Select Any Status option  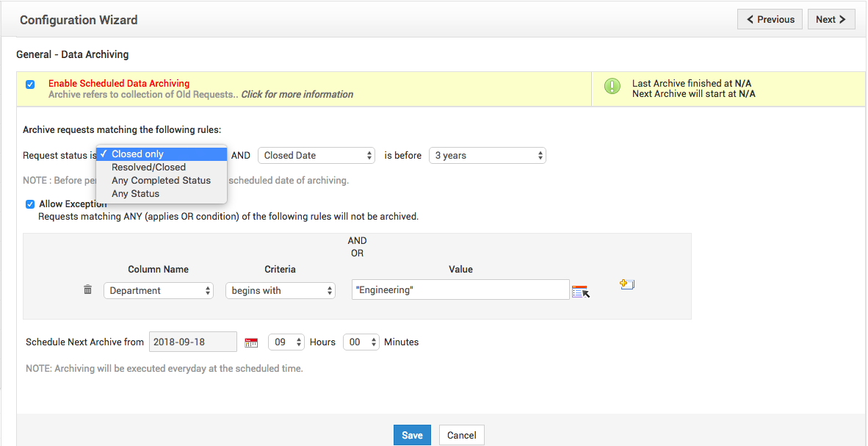pos(162,193)
